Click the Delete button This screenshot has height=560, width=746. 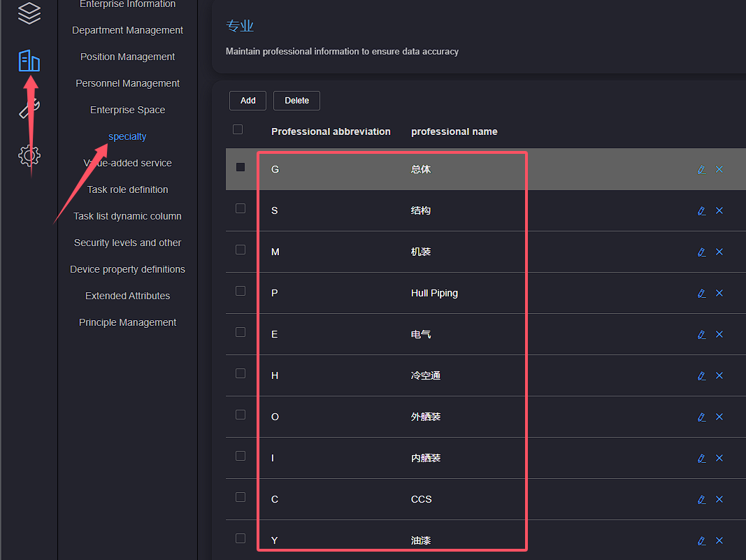[x=297, y=101]
